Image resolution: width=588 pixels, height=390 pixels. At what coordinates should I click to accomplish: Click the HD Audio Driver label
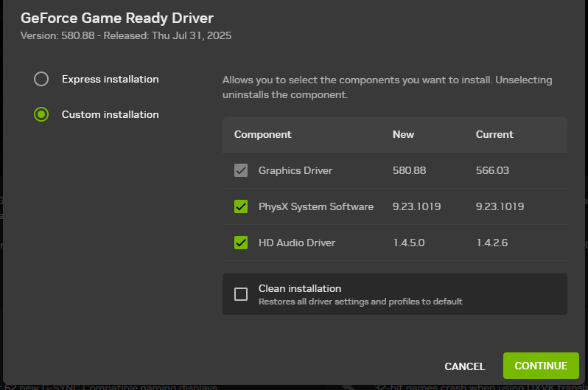pyautogui.click(x=295, y=243)
